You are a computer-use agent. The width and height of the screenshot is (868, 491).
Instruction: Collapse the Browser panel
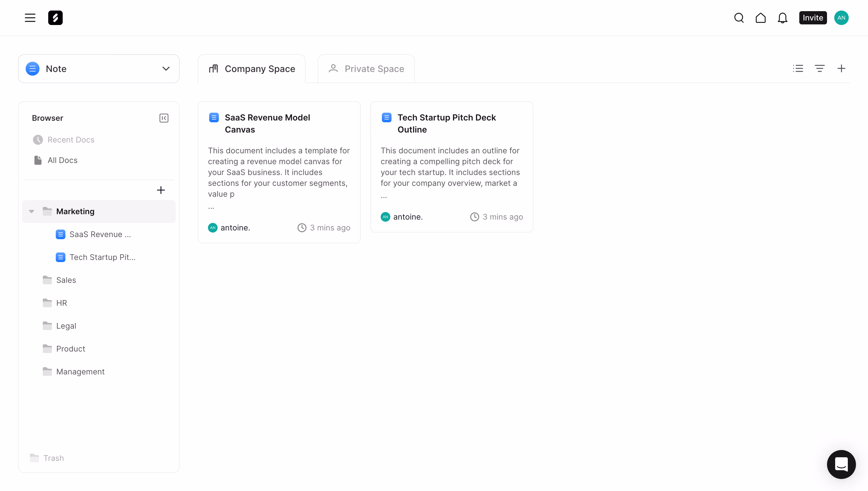164,118
